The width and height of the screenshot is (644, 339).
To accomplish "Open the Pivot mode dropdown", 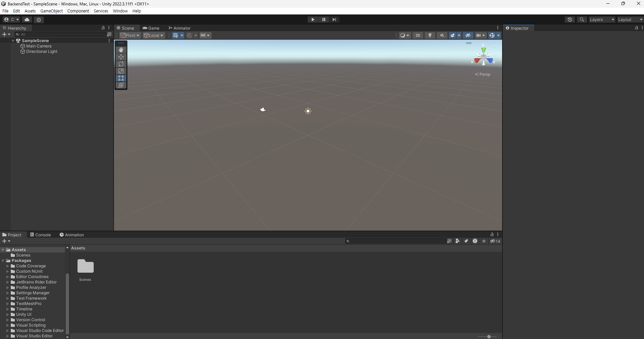I will coord(130,35).
